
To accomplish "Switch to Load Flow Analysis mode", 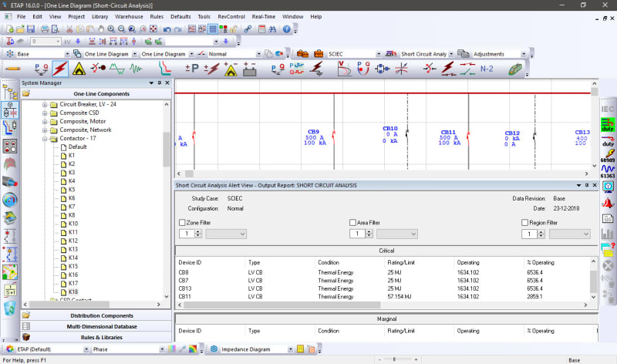I will tap(42, 69).
